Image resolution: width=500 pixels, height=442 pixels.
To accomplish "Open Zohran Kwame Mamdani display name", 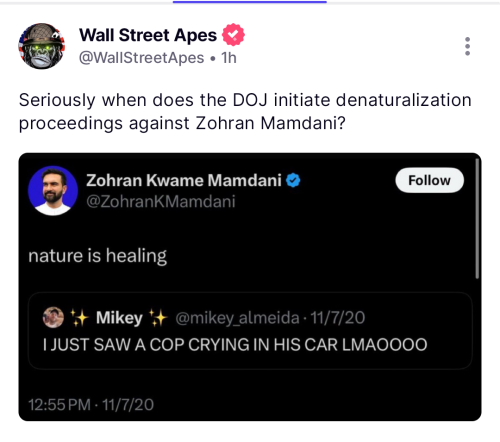I will pyautogui.click(x=184, y=180).
